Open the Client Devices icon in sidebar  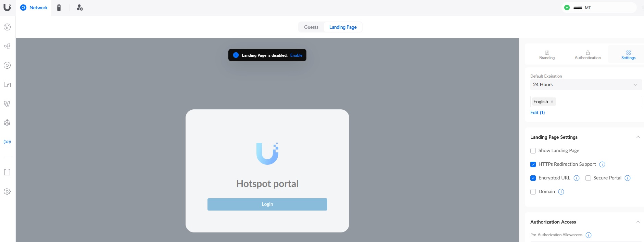tap(7, 84)
